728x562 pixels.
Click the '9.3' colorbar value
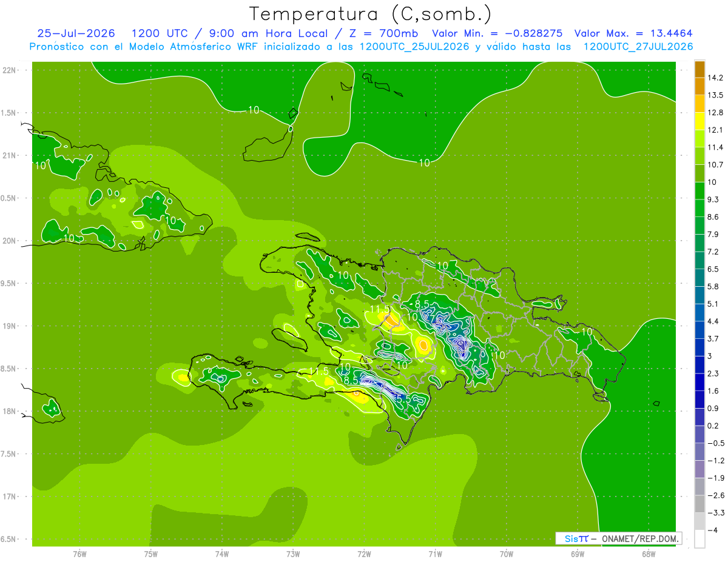tap(713, 199)
